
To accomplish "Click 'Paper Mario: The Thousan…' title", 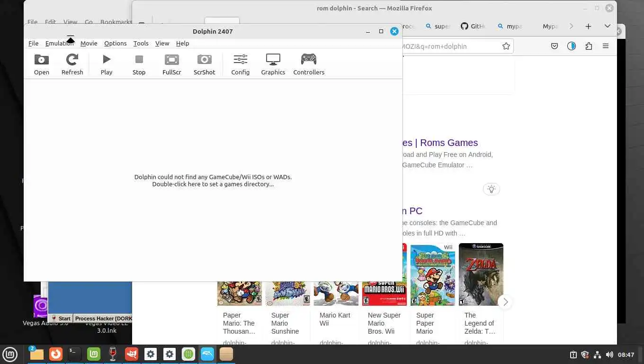I will coord(239,323).
